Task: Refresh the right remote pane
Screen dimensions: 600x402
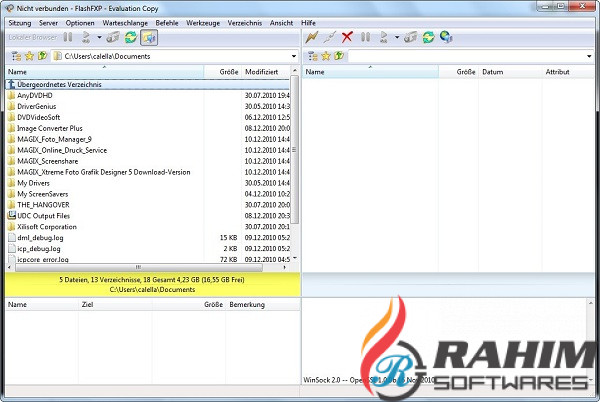Action: [429, 37]
